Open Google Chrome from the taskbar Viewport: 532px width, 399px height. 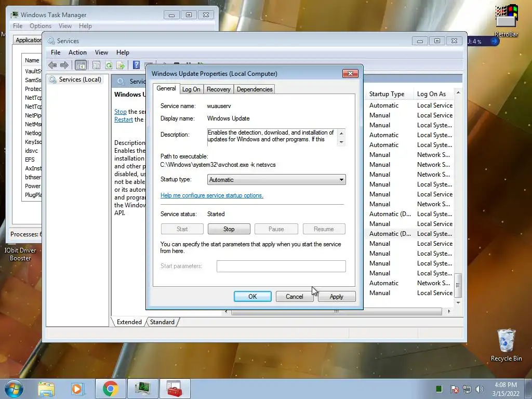(110, 389)
